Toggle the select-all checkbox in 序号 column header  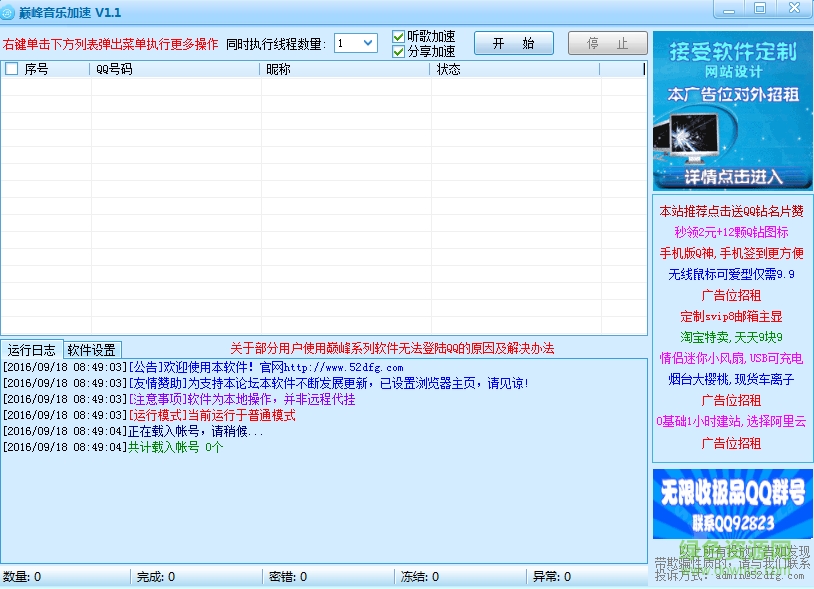[x=12, y=69]
